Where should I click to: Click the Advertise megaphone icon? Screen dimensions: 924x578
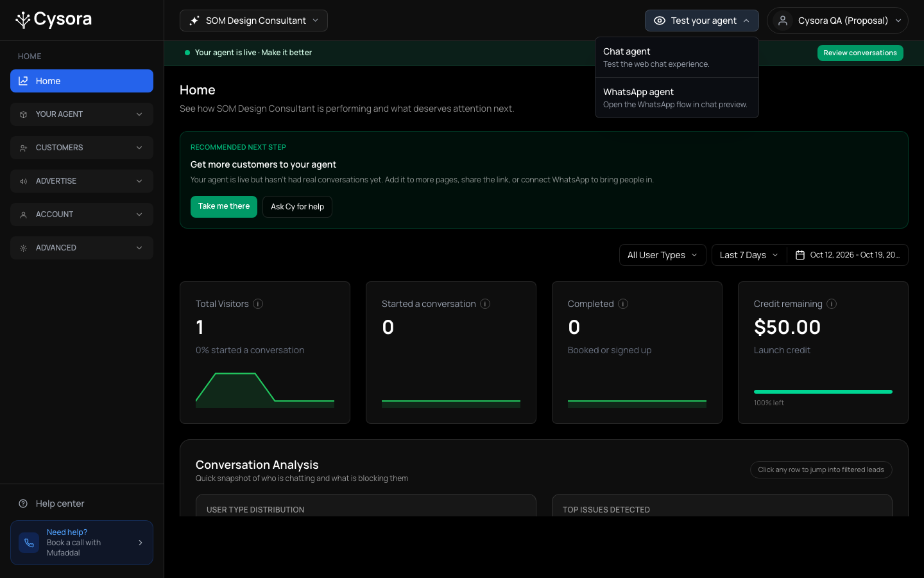coord(24,181)
